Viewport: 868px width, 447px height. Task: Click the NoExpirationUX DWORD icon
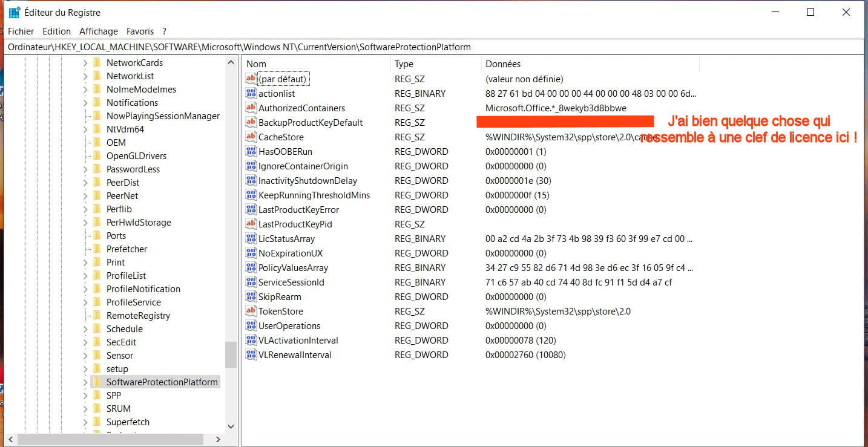251,253
